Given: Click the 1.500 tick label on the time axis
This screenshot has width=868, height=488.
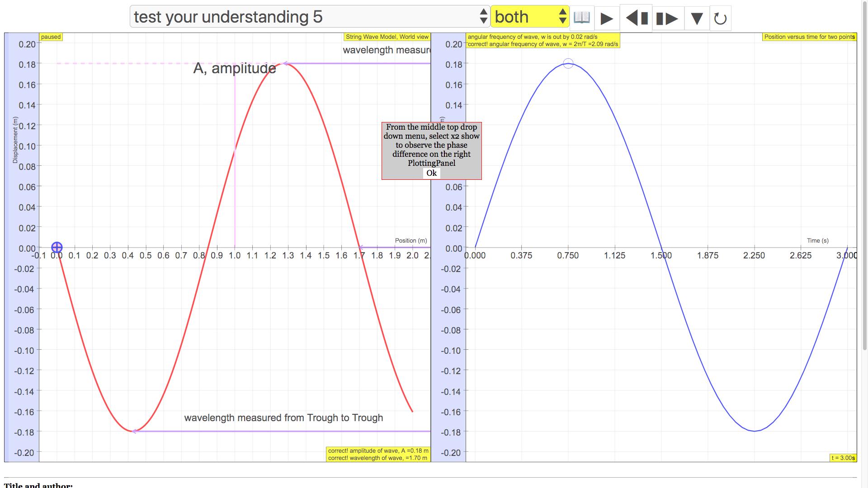Looking at the screenshot, I should coord(661,255).
